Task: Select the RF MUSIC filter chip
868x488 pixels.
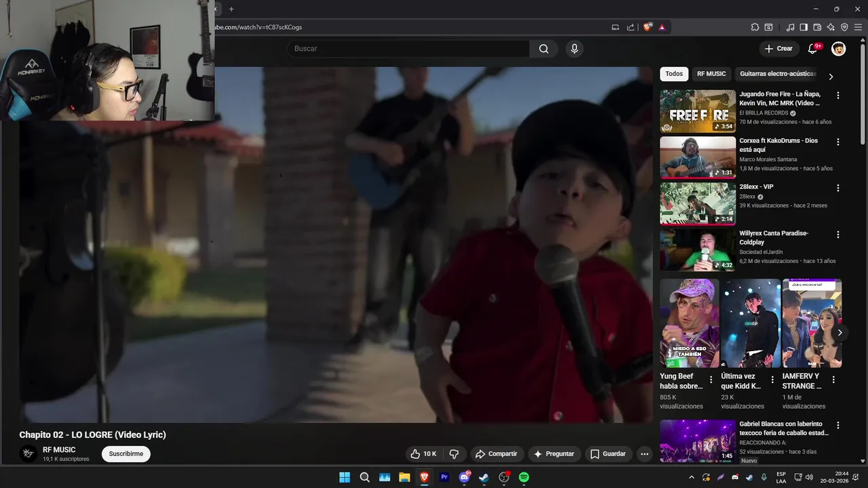Action: click(711, 74)
